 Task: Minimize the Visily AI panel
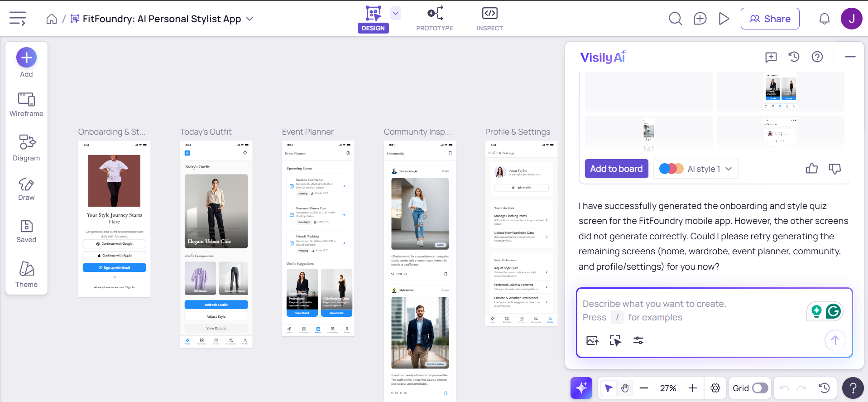tap(850, 57)
